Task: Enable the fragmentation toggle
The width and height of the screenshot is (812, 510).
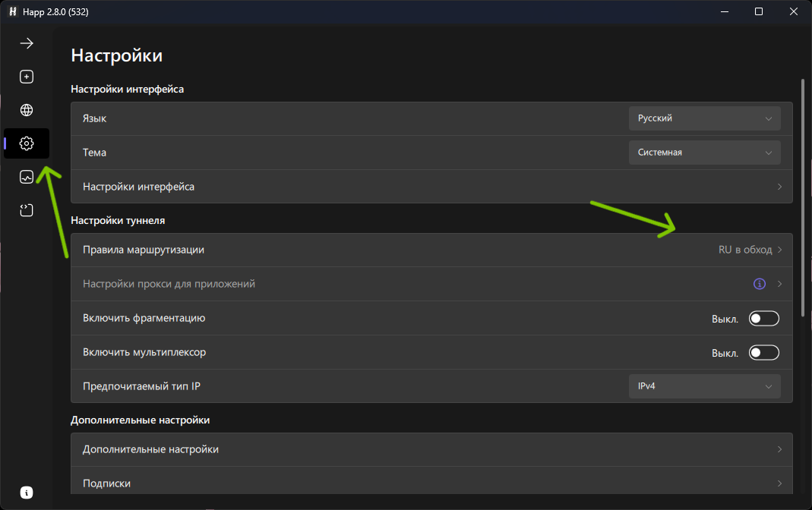Action: coord(763,319)
